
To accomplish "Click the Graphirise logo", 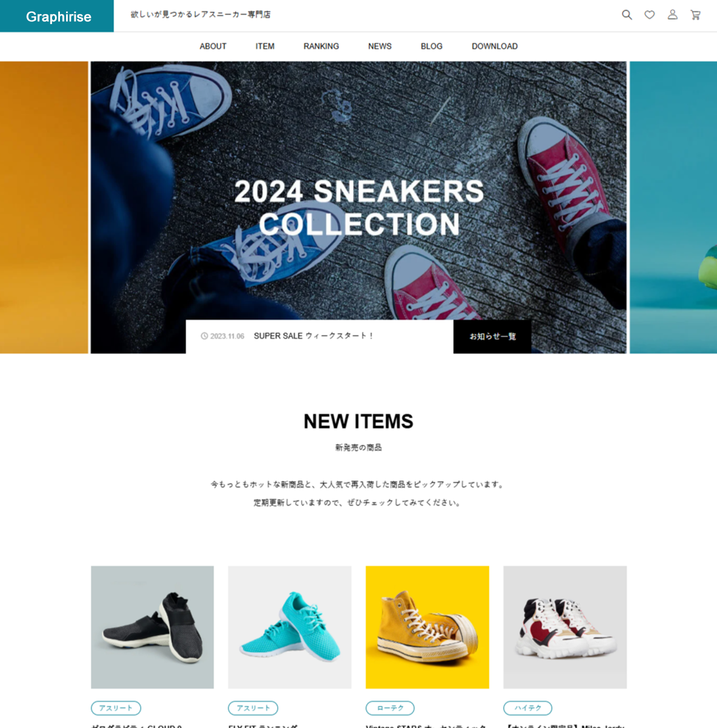I will coord(57,16).
